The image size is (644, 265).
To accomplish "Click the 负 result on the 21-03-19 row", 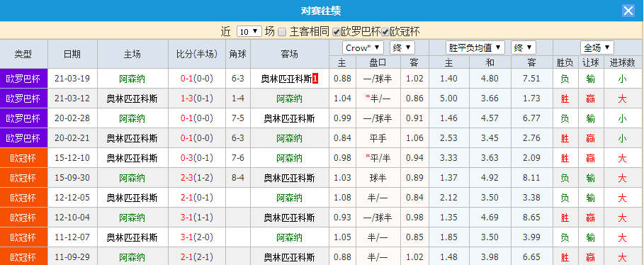I will tap(565, 79).
